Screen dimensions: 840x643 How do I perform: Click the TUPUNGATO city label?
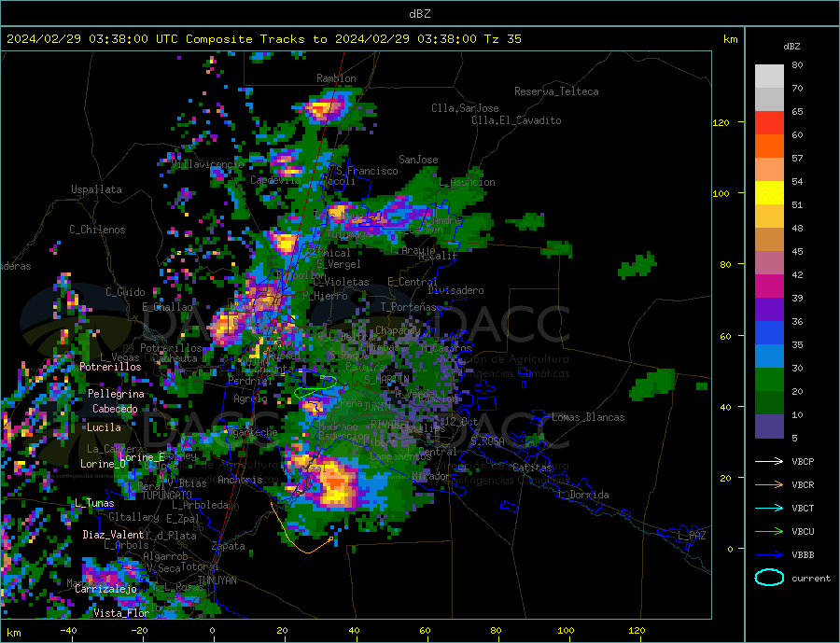point(167,496)
